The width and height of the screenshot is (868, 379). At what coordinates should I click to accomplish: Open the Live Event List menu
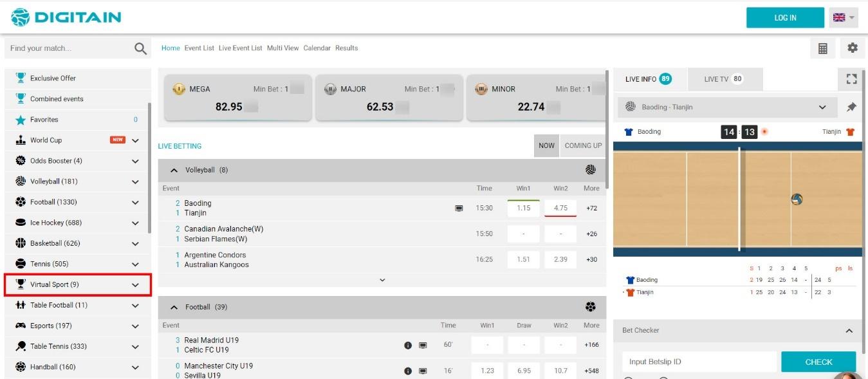click(x=240, y=48)
